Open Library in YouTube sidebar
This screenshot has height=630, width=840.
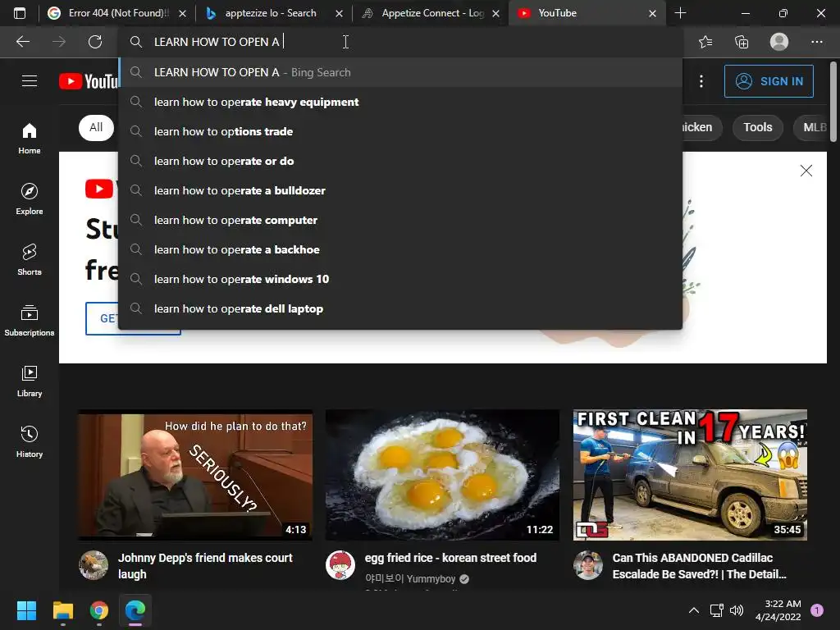[x=30, y=381]
